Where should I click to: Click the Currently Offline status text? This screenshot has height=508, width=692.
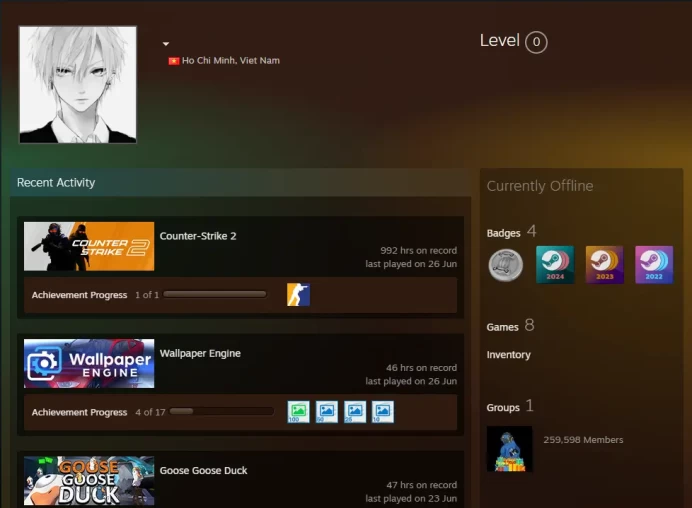pyautogui.click(x=540, y=186)
